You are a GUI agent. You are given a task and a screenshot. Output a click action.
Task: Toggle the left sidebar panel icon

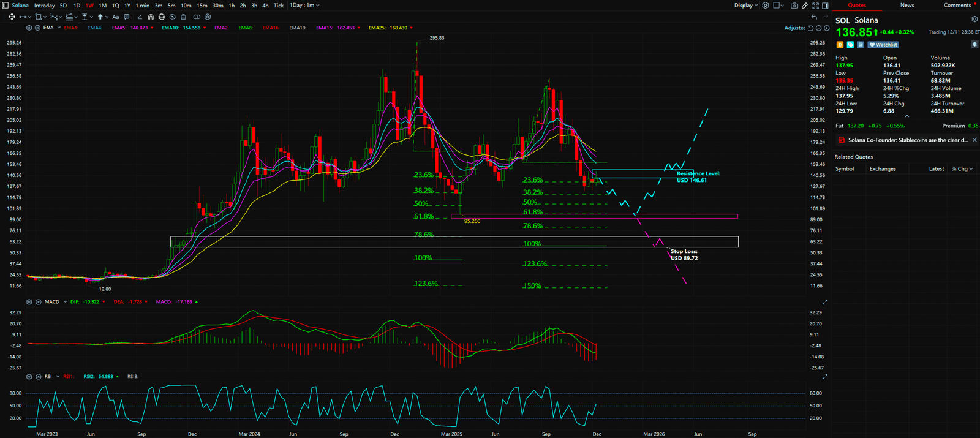(6, 6)
